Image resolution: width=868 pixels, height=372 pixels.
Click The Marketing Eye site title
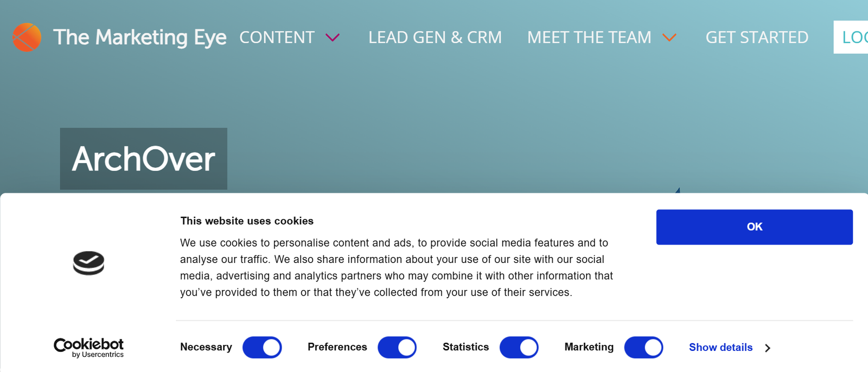click(140, 37)
